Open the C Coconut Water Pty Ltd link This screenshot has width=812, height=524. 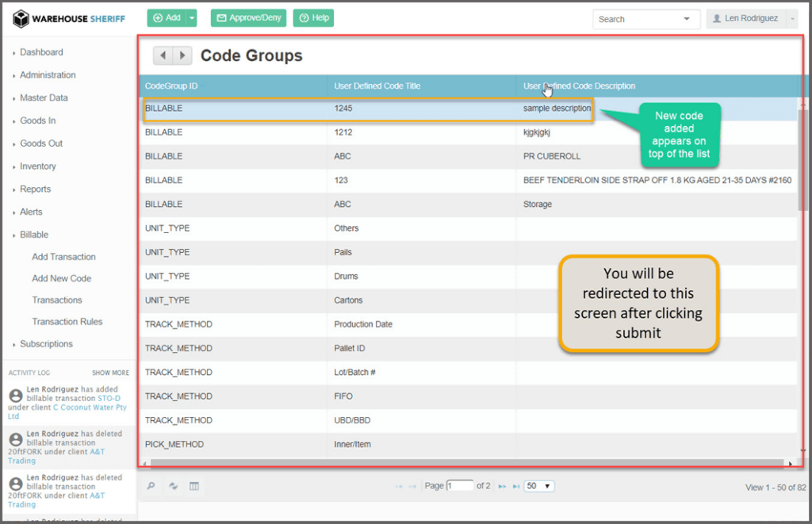tap(67, 411)
